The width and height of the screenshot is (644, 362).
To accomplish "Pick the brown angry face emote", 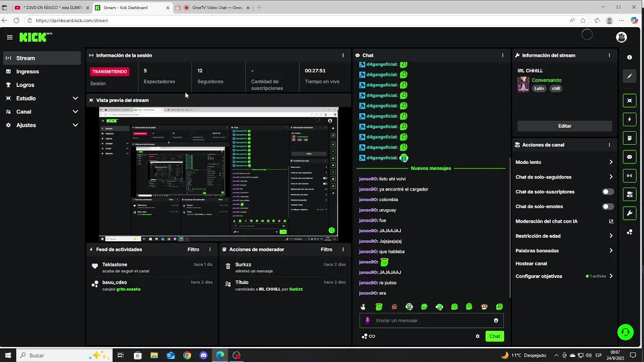I will pos(394,307).
